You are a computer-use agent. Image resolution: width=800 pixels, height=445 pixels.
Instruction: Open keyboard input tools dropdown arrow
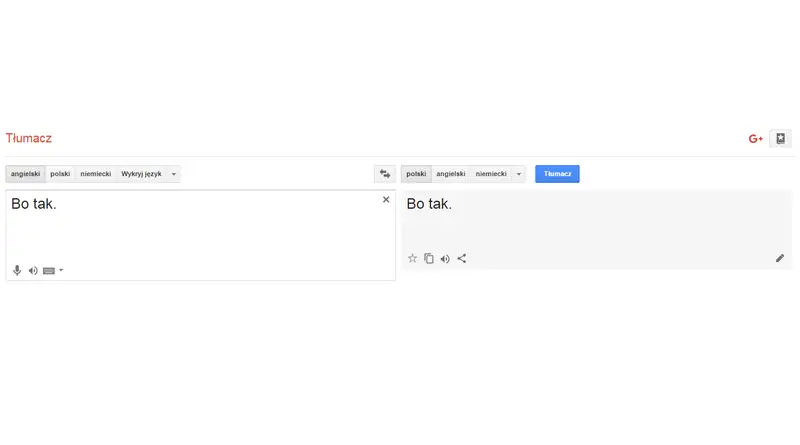[x=61, y=270]
